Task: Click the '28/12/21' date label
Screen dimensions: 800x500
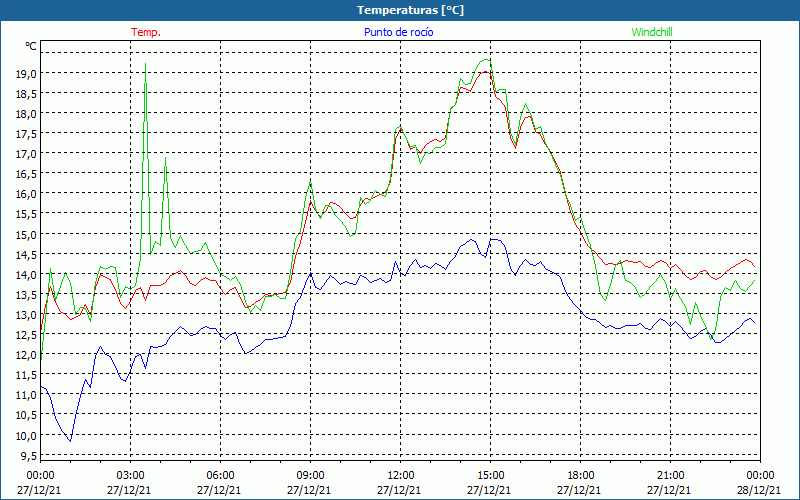Action: coord(759,490)
